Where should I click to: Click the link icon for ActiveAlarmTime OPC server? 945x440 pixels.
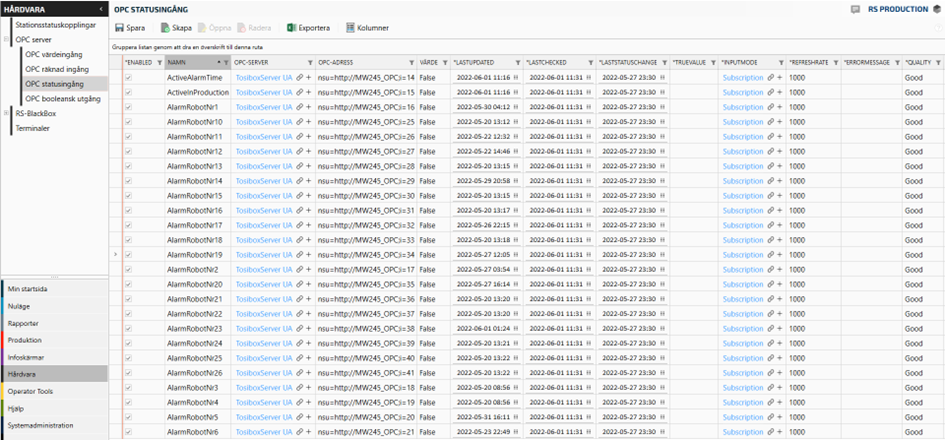coord(298,77)
